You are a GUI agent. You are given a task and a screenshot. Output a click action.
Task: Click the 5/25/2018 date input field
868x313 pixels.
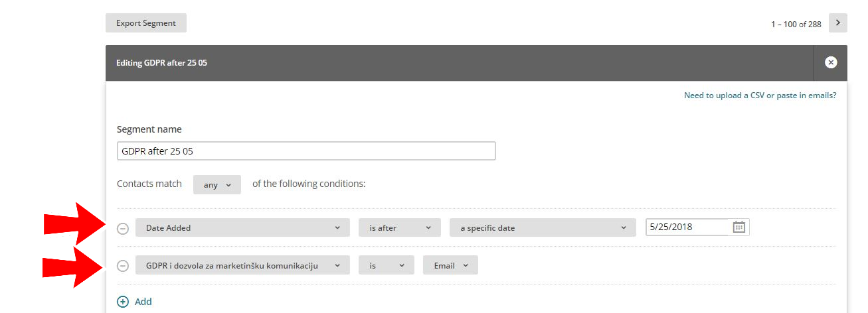click(x=687, y=227)
